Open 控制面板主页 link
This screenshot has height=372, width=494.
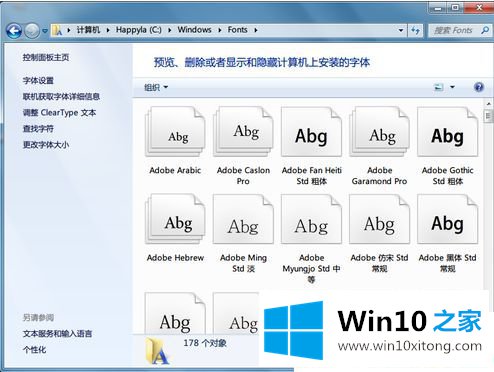tap(46, 57)
